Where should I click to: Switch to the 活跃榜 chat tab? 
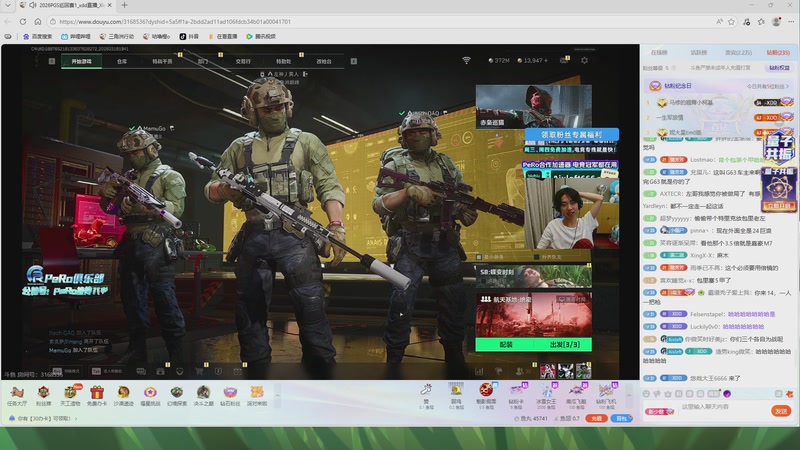[698, 53]
